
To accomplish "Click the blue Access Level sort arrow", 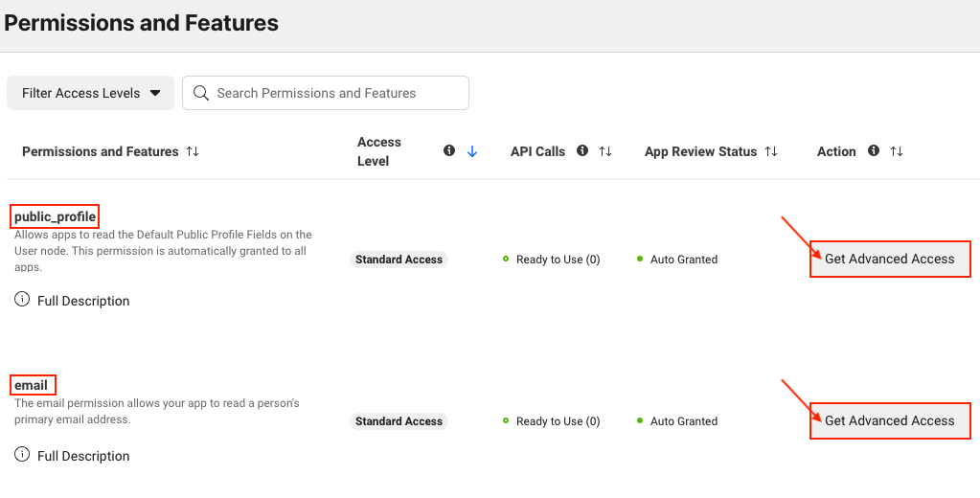I will click(x=472, y=151).
